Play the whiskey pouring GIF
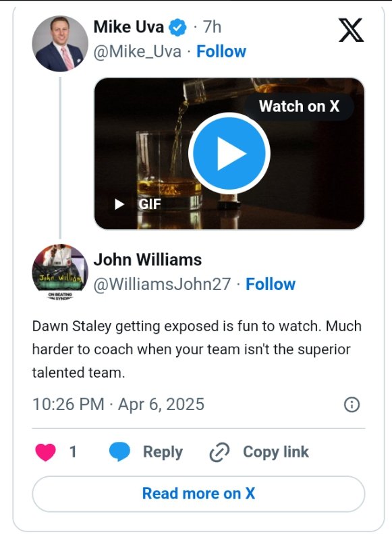 point(229,153)
